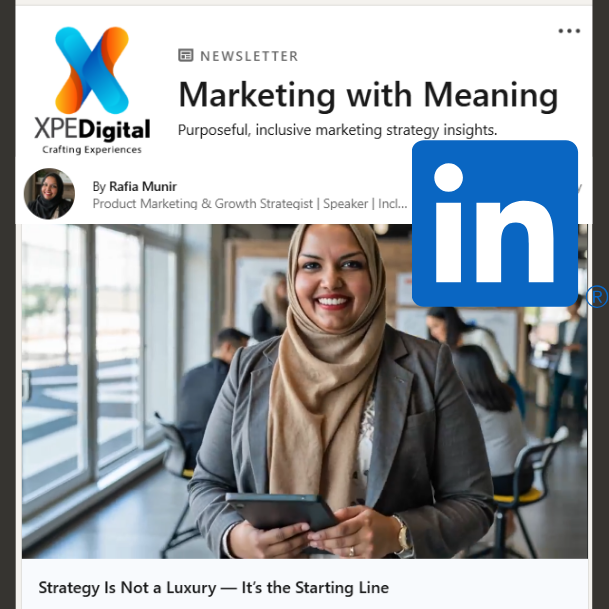Click the word Speaker in author headline
The image size is (609, 609).
tap(346, 204)
